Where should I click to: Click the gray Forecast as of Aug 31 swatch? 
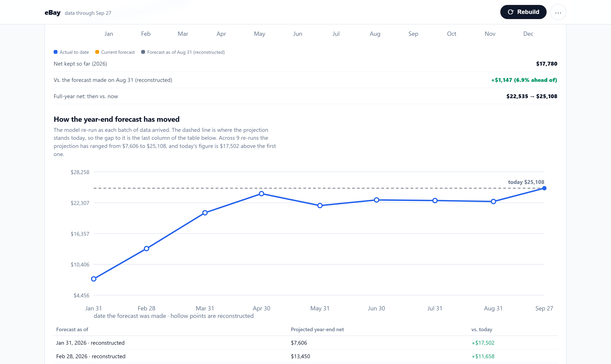click(x=143, y=52)
